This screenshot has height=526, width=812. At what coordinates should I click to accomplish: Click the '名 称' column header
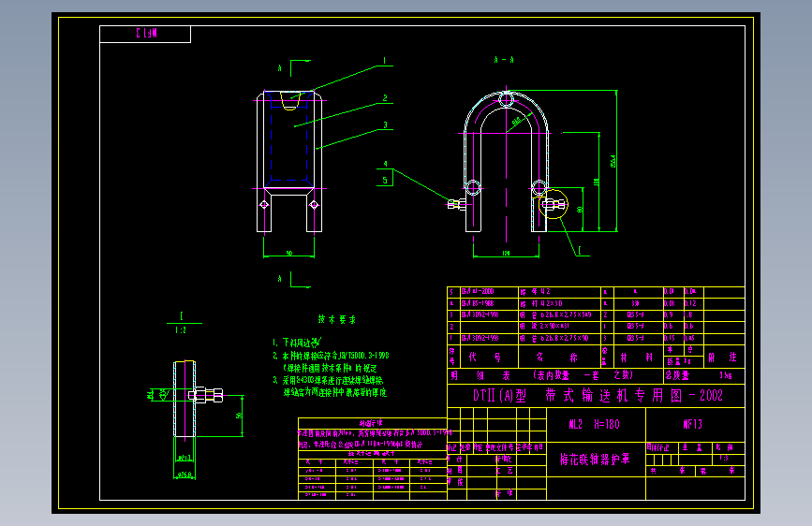tap(557, 358)
